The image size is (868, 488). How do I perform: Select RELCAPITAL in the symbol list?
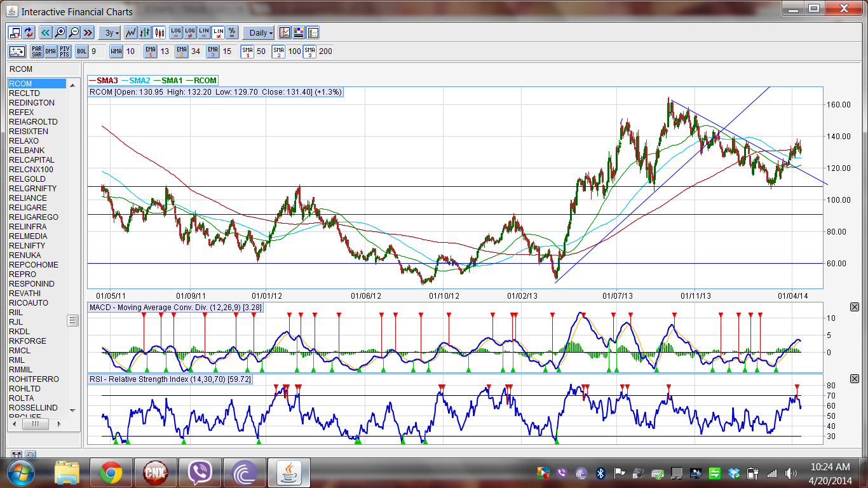(37, 160)
